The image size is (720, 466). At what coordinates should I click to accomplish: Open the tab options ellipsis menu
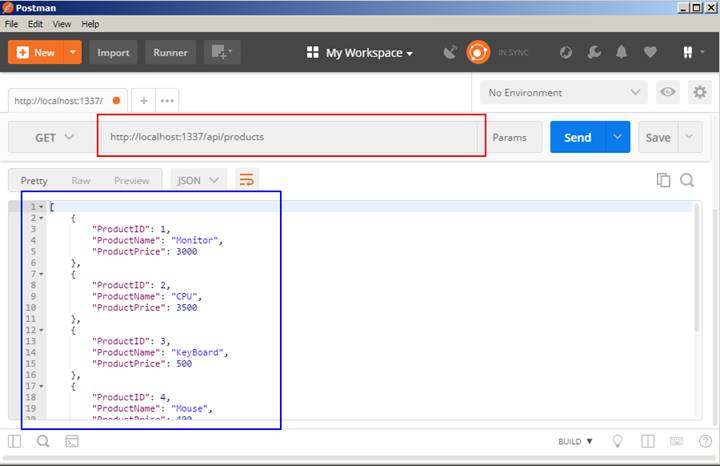point(167,101)
